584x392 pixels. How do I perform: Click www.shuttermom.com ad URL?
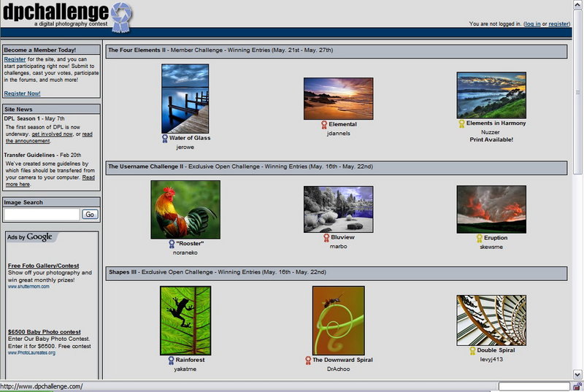tap(28, 287)
